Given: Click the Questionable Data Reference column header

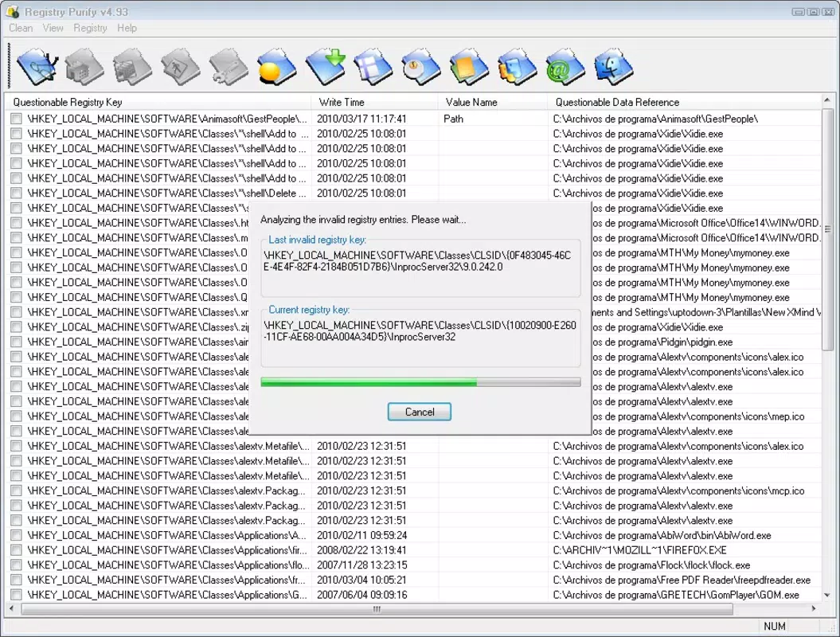Looking at the screenshot, I should click(684, 102).
